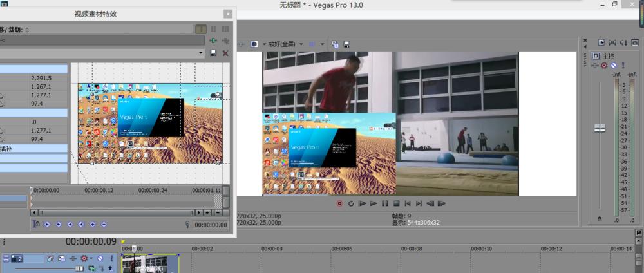Screen dimensions: 644x273
Task: Go to start of project
Action: pyautogui.click(x=408, y=203)
